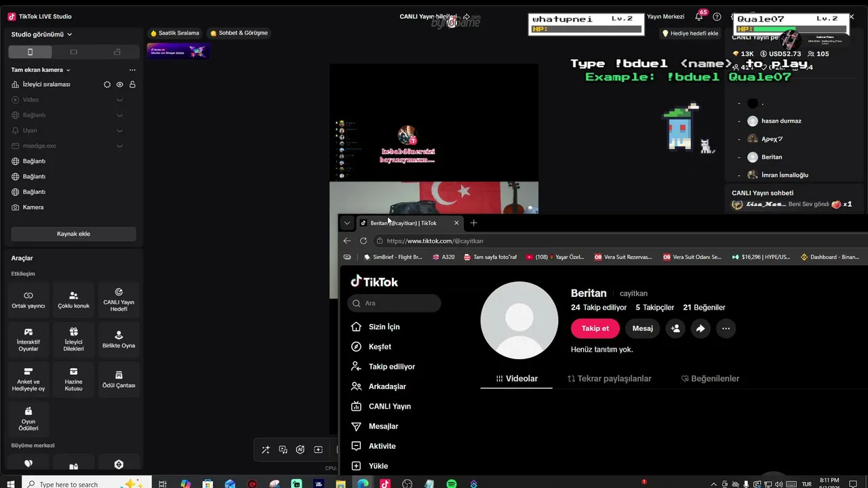Open the Hazine Kutusu tool
Screen dimensions: 868x488
73,380
